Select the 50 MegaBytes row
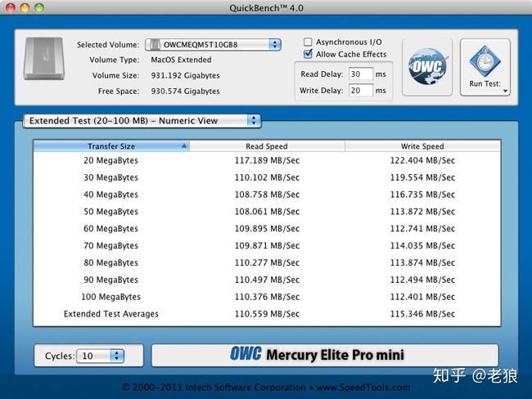 click(x=267, y=212)
